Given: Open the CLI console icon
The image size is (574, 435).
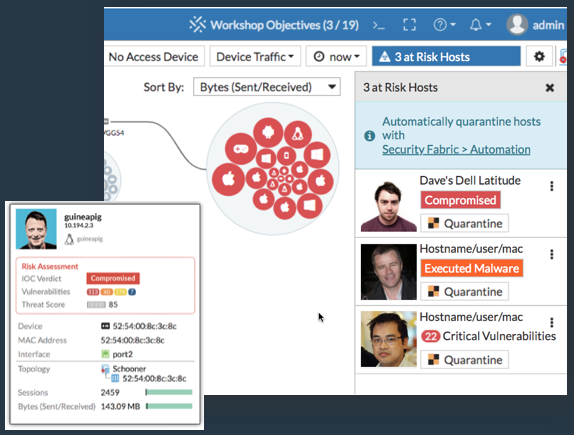Looking at the screenshot, I should [379, 25].
